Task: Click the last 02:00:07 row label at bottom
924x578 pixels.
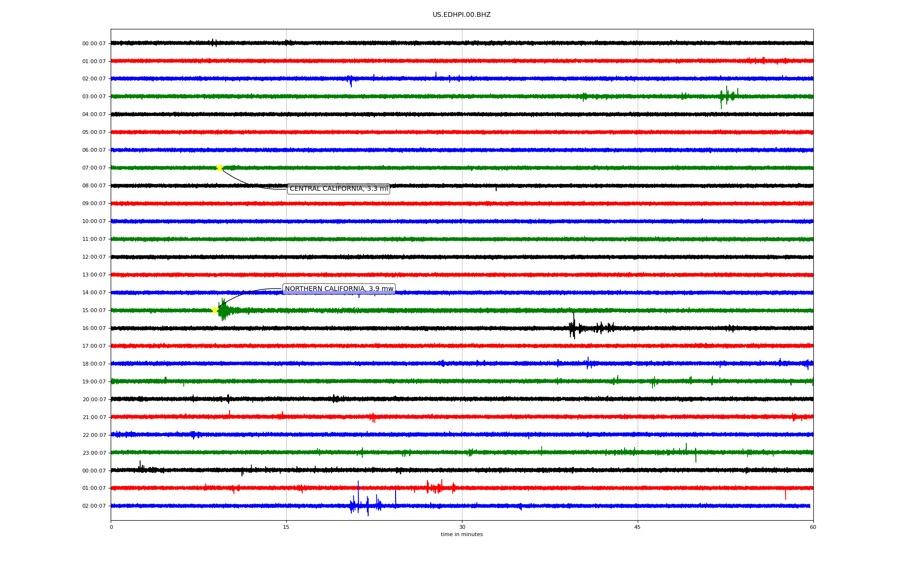Action: pyautogui.click(x=94, y=506)
